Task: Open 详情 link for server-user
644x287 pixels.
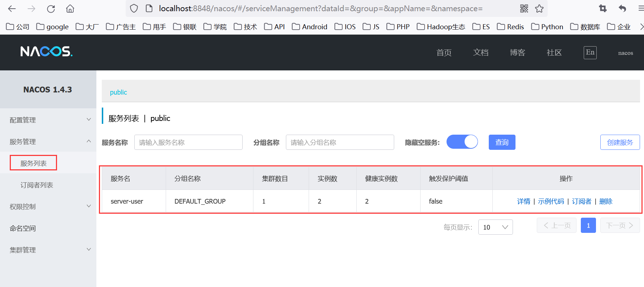Action: (x=523, y=201)
